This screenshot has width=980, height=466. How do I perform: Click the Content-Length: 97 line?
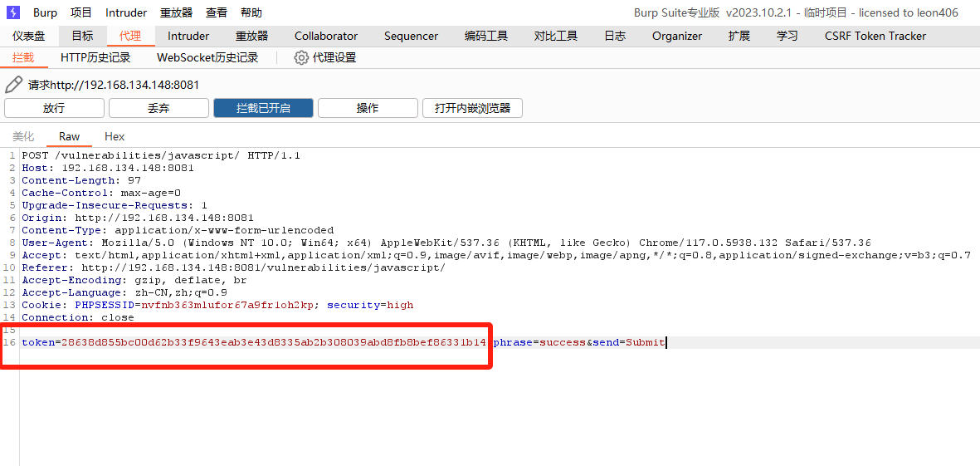tap(81, 180)
